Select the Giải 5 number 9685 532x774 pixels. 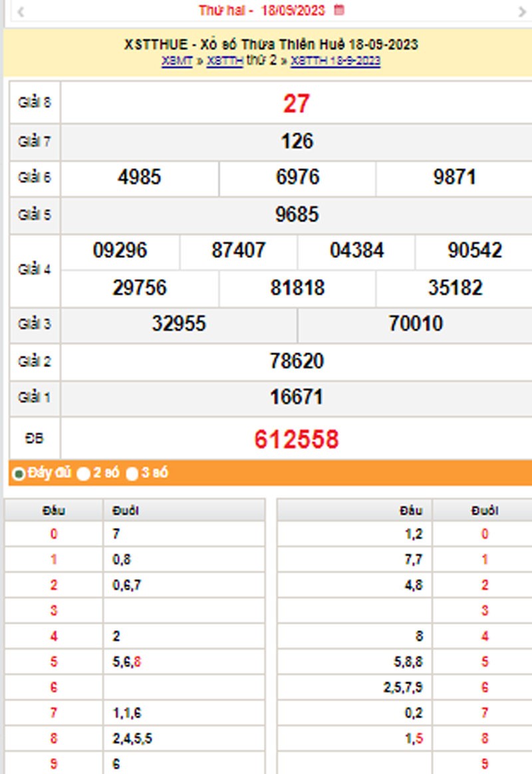pos(297,214)
